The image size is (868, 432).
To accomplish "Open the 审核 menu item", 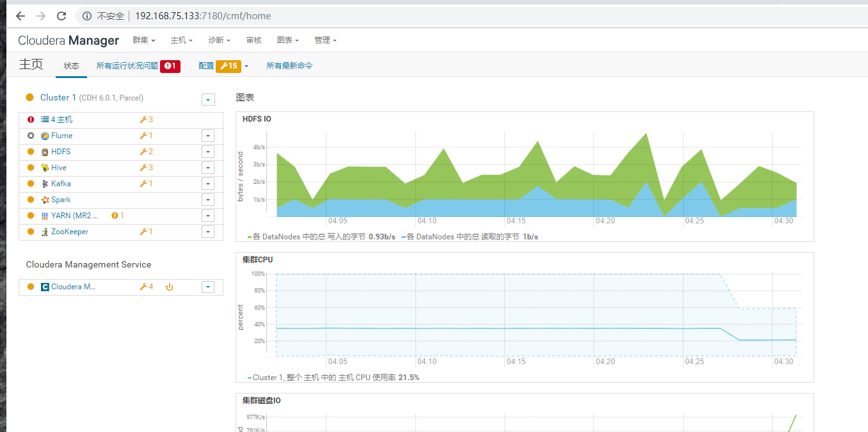I will [254, 40].
